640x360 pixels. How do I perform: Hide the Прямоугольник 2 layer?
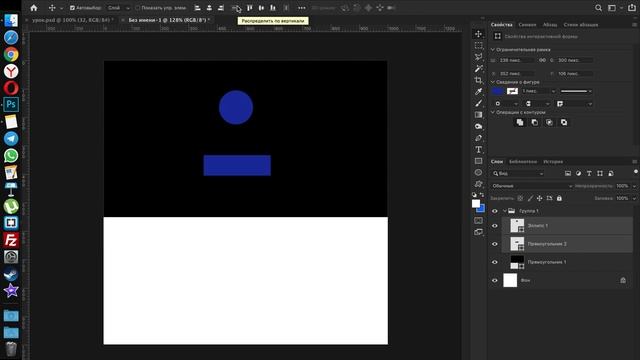click(x=495, y=244)
